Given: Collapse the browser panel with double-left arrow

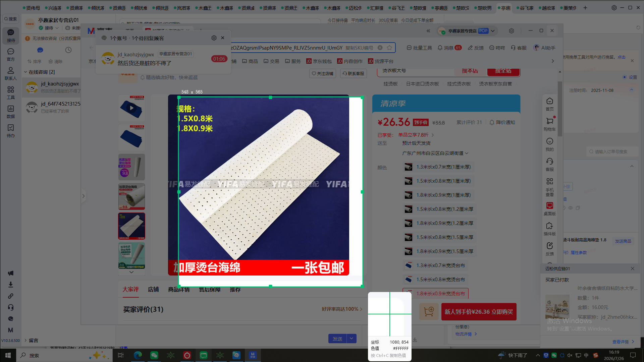Looking at the screenshot, I should 428,31.
